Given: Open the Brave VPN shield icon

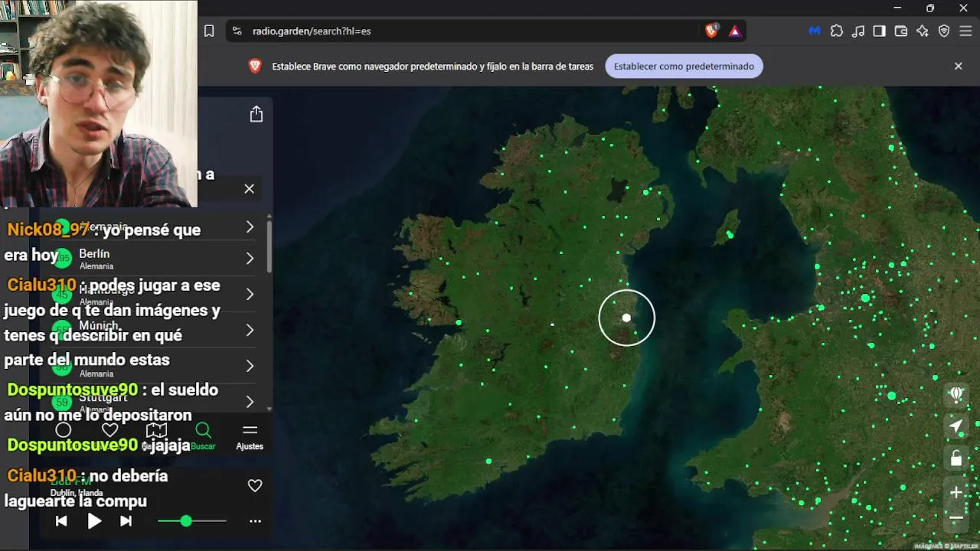Looking at the screenshot, I should [944, 31].
